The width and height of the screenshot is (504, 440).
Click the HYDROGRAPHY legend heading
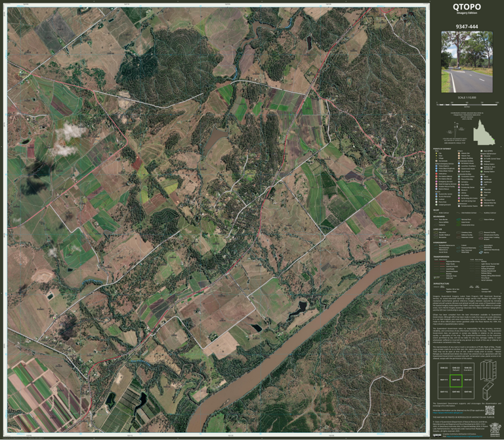pos(440,243)
